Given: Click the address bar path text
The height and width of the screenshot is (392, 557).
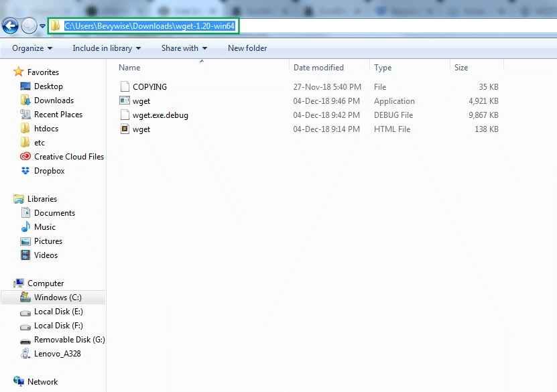Looking at the screenshot, I should pos(149,26).
